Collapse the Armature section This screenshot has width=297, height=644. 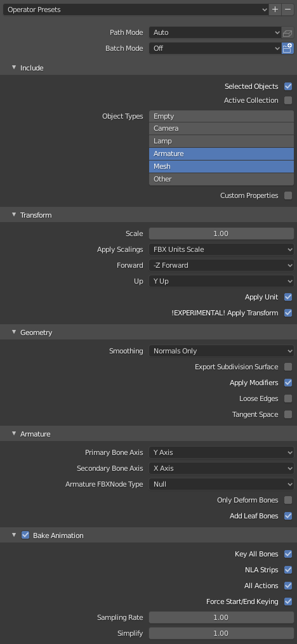tap(14, 433)
